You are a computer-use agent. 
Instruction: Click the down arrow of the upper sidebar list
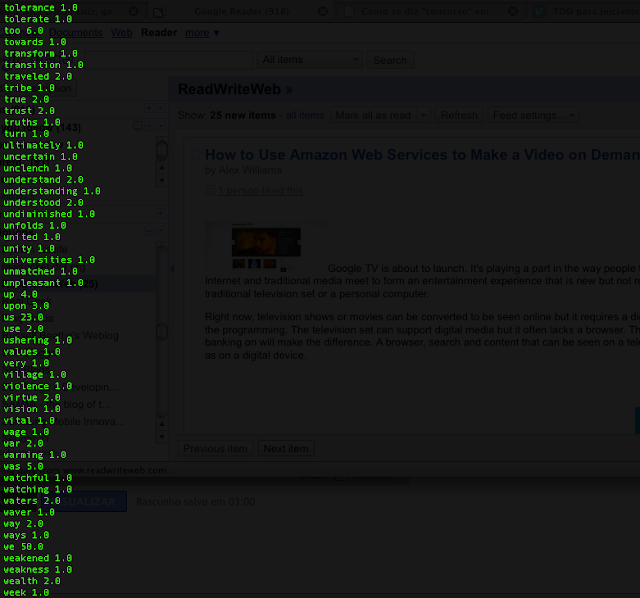pyautogui.click(x=162, y=180)
